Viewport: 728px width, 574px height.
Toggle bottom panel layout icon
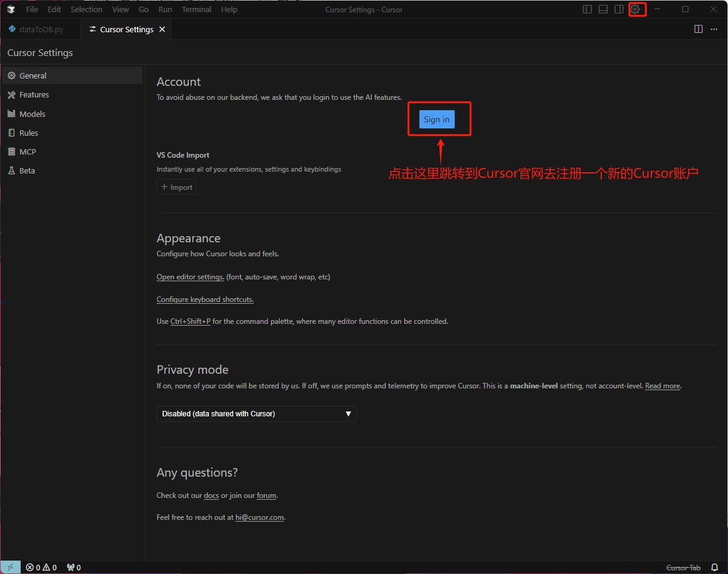pos(603,9)
